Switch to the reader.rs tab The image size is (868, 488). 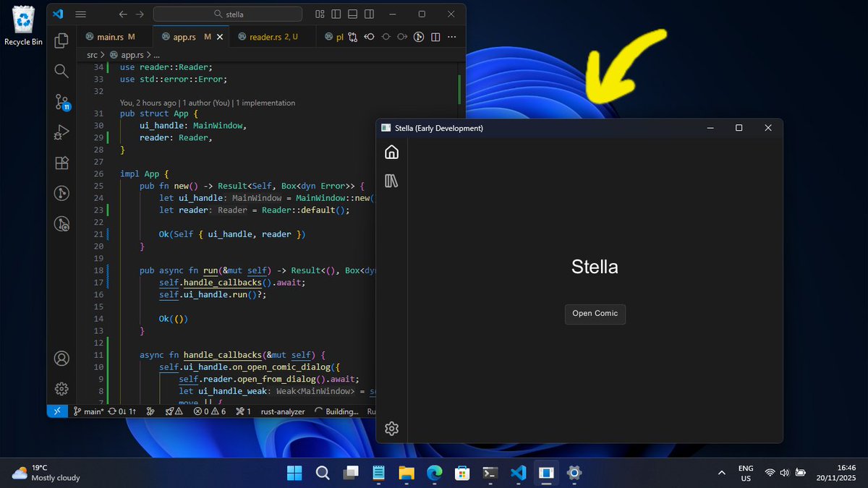(x=273, y=37)
